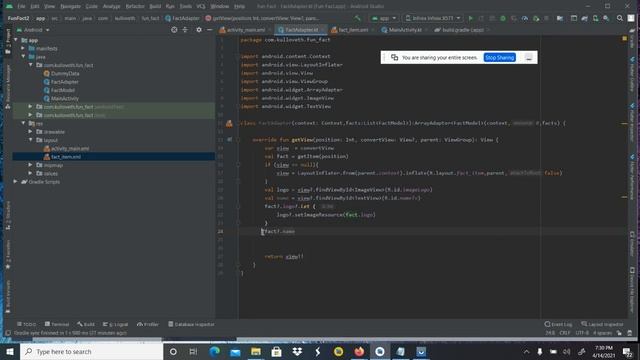Click Select Opened File target icon
This screenshot has height=360, width=640.
(174, 30)
